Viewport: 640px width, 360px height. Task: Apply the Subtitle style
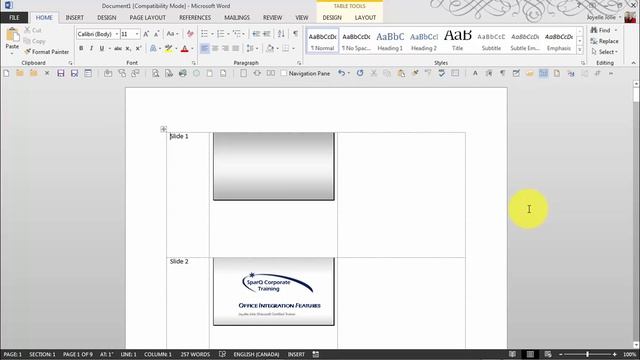(491, 41)
